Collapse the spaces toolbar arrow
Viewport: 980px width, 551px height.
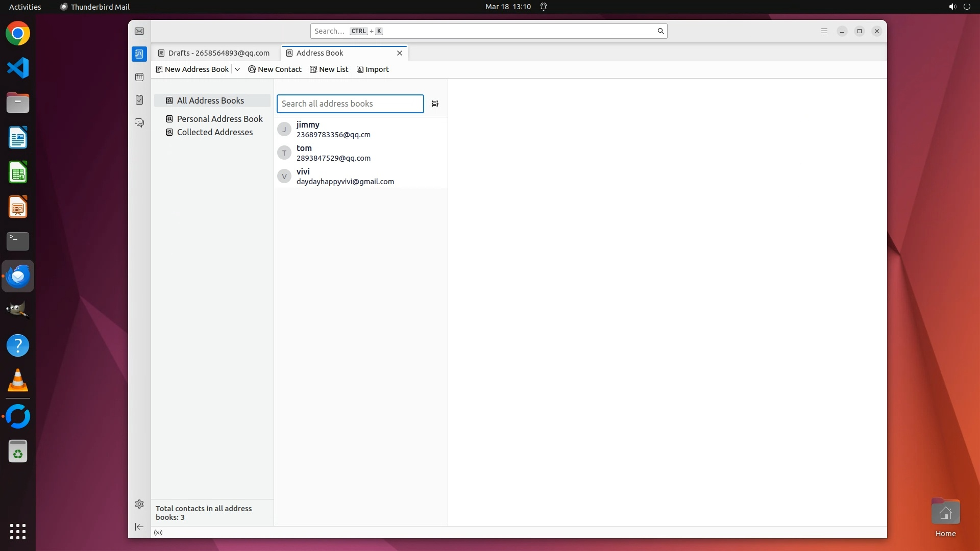tap(139, 527)
